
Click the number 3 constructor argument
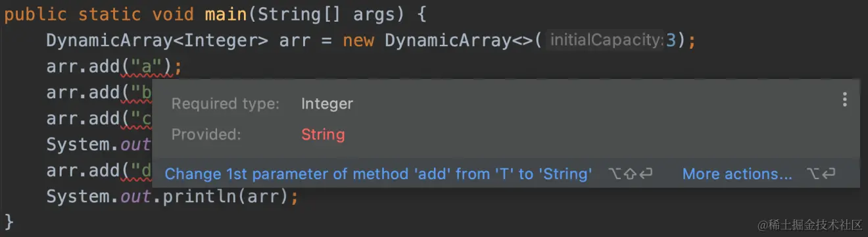pyautogui.click(x=671, y=40)
